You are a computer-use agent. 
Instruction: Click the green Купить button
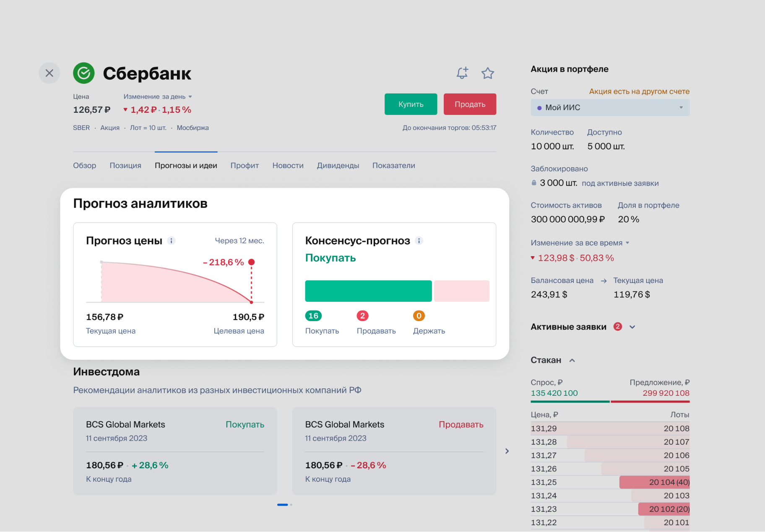click(x=411, y=104)
